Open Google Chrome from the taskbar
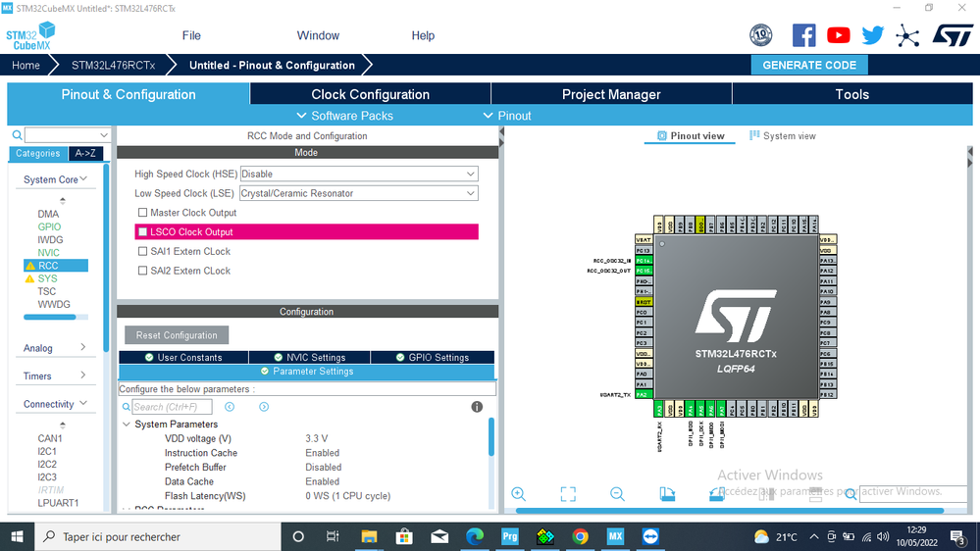The height and width of the screenshot is (551, 980). tap(580, 536)
